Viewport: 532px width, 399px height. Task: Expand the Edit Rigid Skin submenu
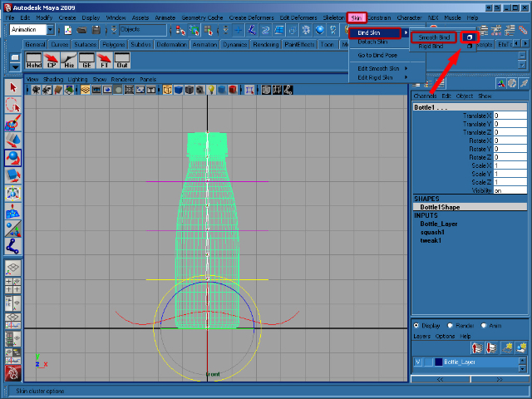[x=382, y=77]
